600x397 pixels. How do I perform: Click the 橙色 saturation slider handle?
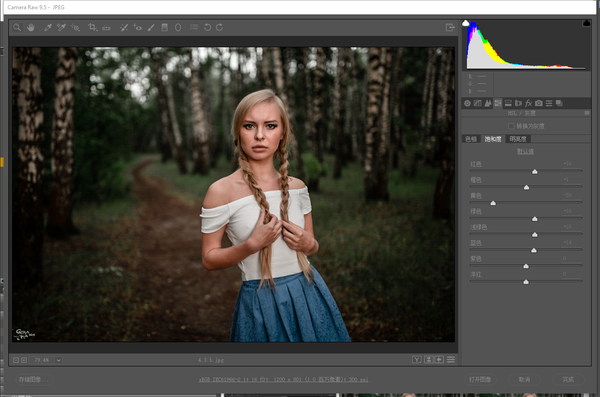click(527, 187)
